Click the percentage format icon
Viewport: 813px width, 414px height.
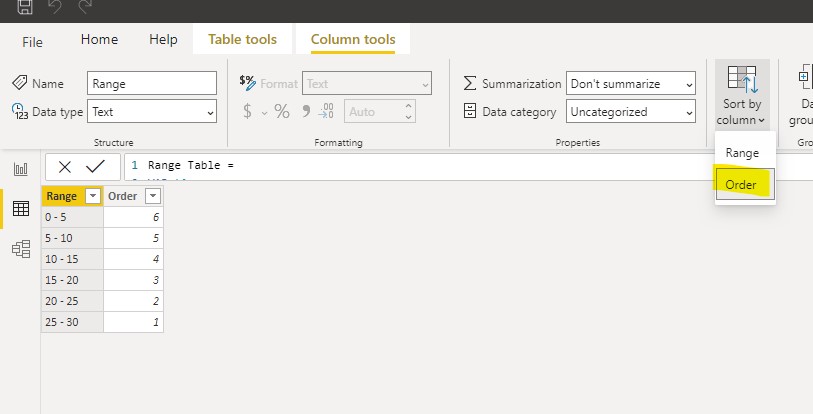click(x=282, y=112)
